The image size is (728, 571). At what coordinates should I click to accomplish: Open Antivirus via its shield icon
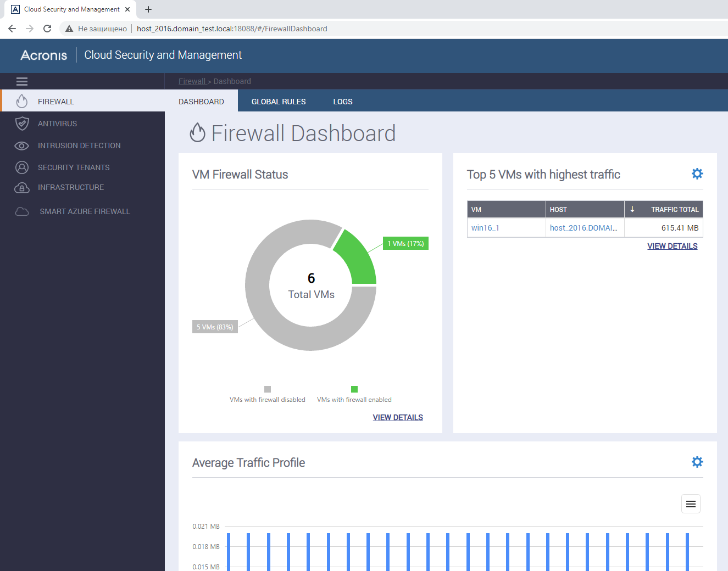pyautogui.click(x=22, y=124)
